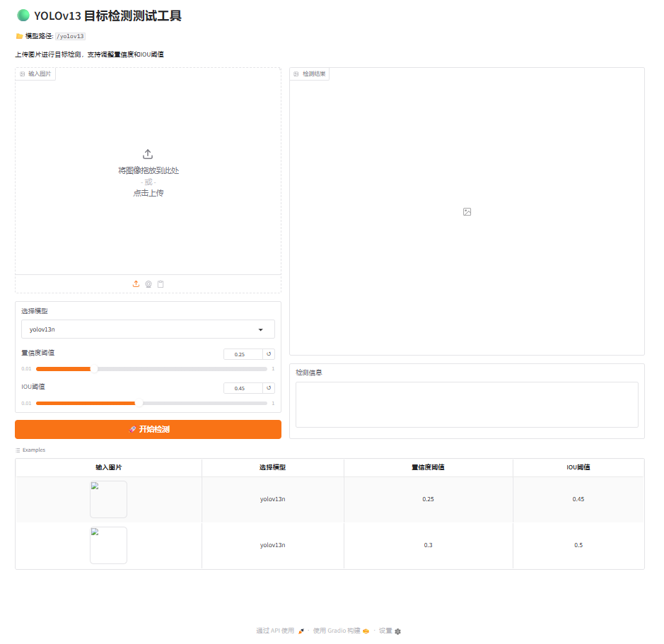Click the 开始检测 button
This screenshot has height=644, width=664.
148,429
